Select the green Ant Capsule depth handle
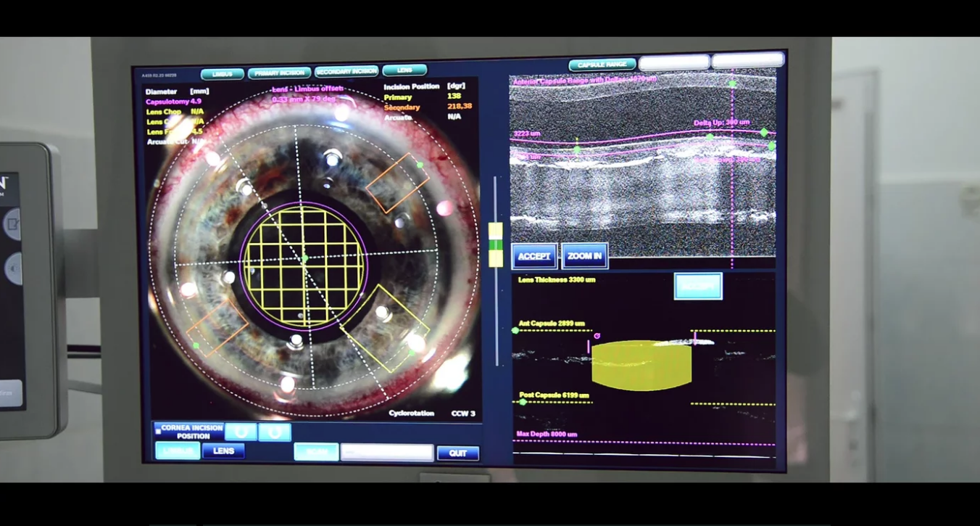Image resolution: width=980 pixels, height=526 pixels. coord(515,331)
